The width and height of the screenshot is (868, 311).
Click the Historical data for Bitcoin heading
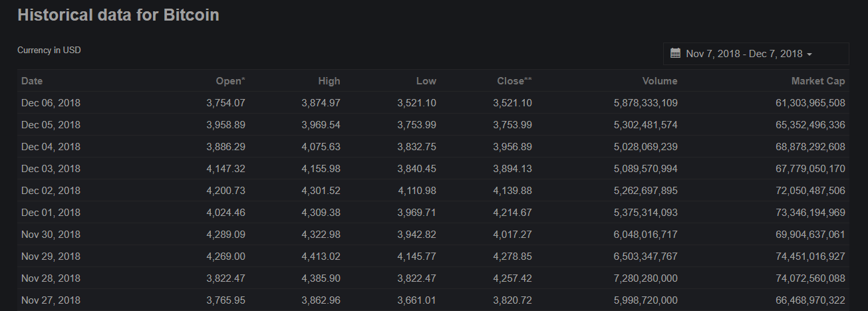coord(118,15)
